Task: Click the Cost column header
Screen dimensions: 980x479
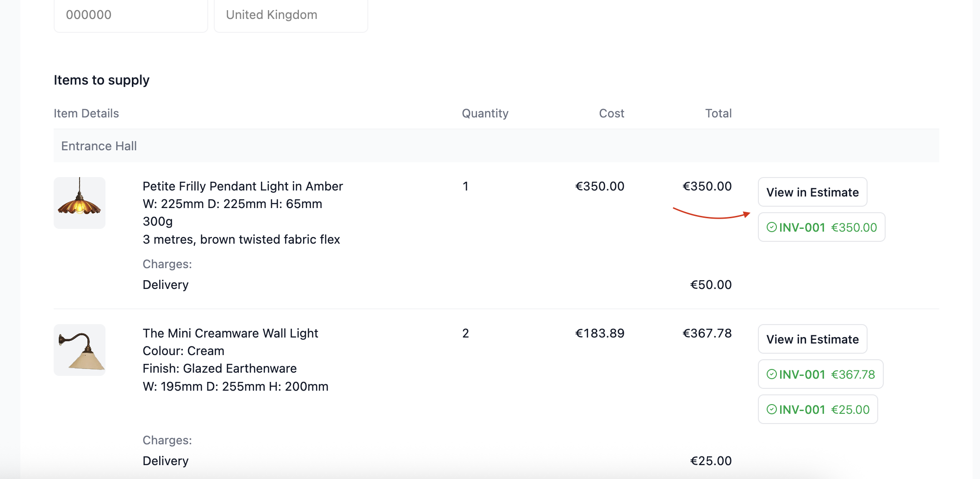Action: tap(611, 113)
